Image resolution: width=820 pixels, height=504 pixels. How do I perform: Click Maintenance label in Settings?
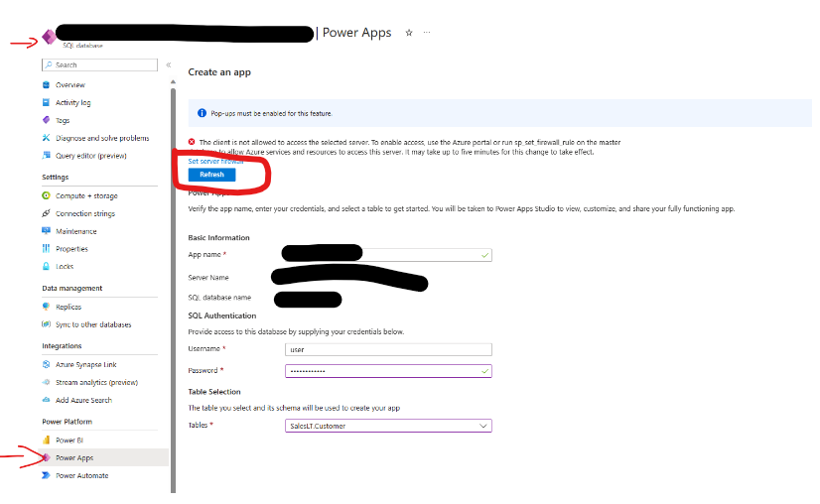pyautogui.click(x=76, y=231)
